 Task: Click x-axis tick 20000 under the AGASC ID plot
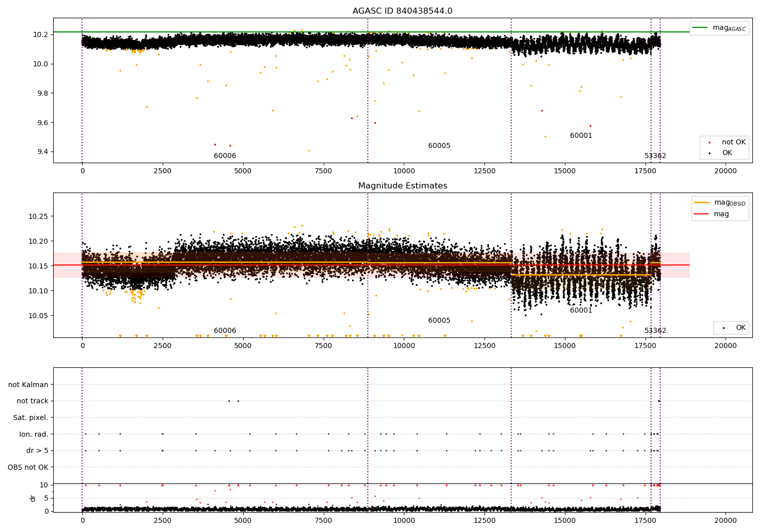pyautogui.click(x=725, y=171)
